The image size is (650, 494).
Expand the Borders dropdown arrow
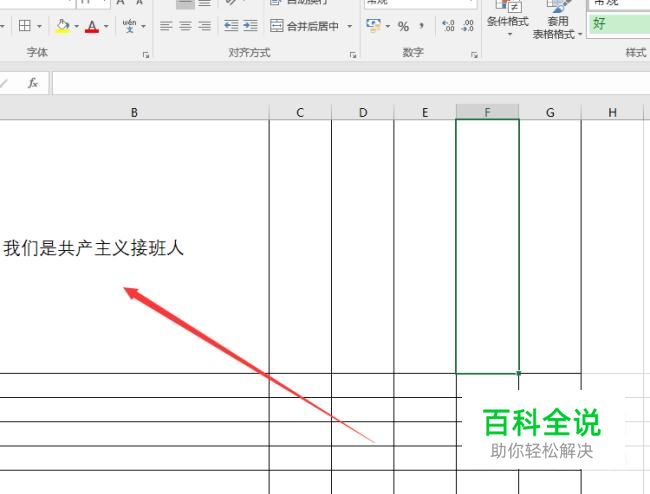click(39, 27)
